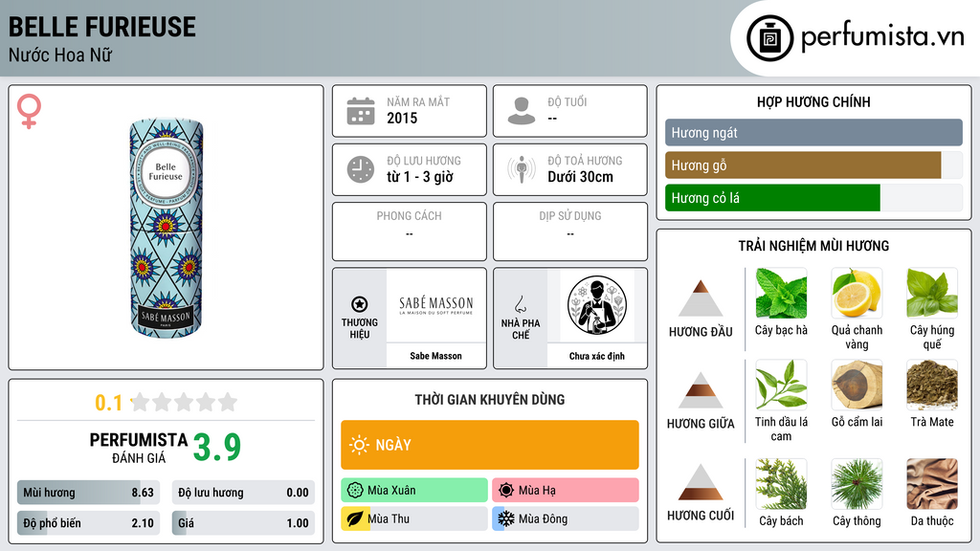
Task: Open the Da thuộc leather image
Action: point(932,484)
